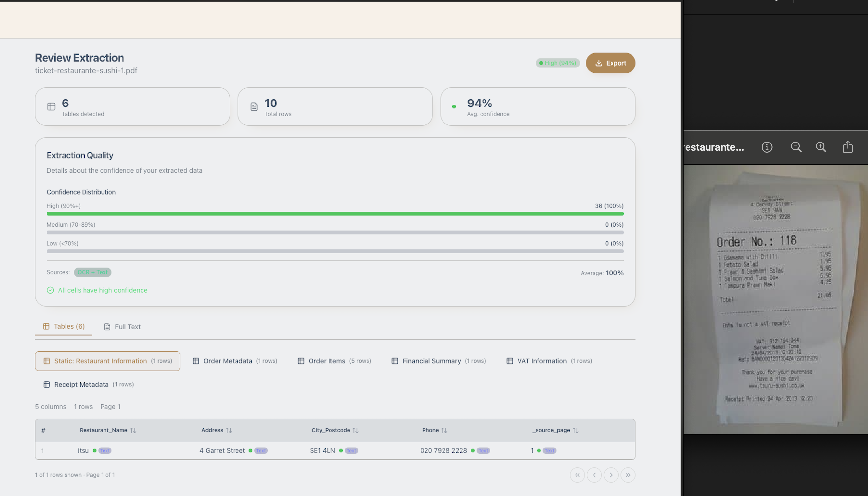Click the table icon beside VAT Information
This screenshot has height=496, width=868.
click(x=509, y=361)
